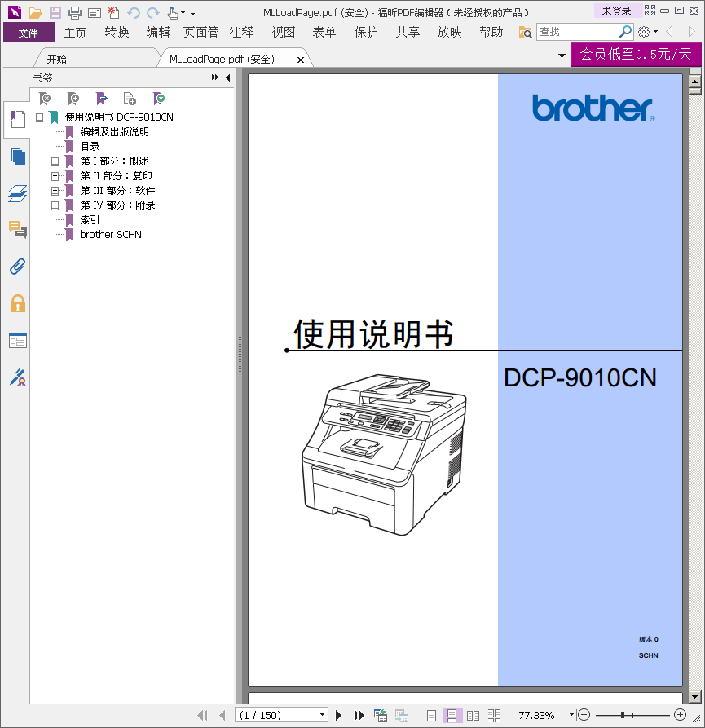Click the 未登录 login button
Viewport: 705px width, 728px height.
pos(616,11)
